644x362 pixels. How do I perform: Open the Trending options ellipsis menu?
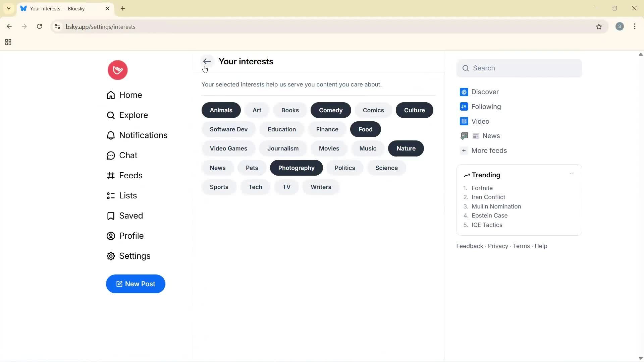(572, 174)
